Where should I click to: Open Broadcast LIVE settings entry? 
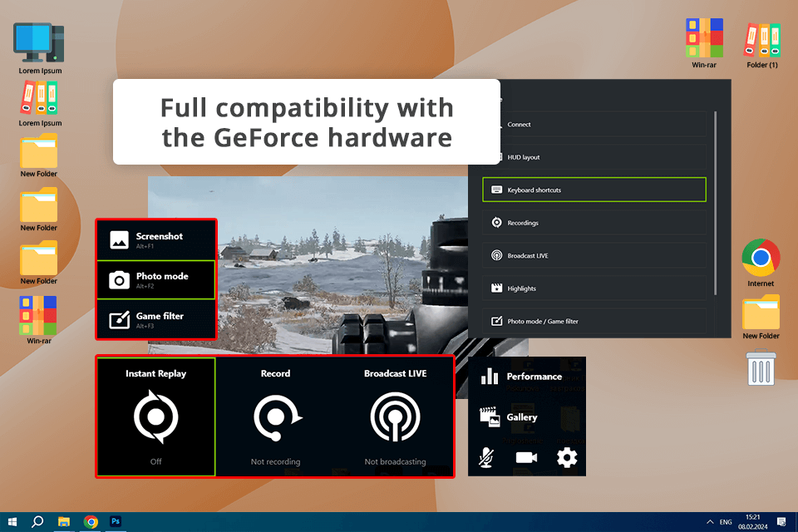tap(594, 255)
